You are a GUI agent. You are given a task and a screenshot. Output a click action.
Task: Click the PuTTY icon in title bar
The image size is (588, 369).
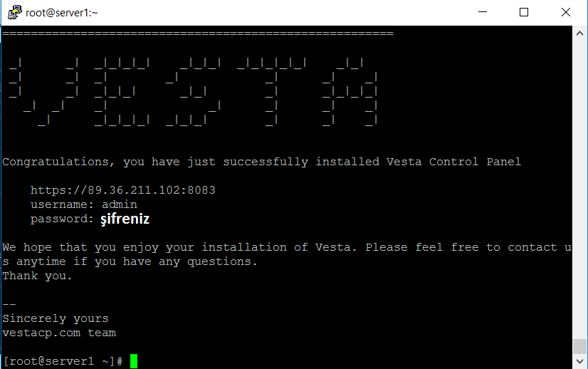[15, 12]
